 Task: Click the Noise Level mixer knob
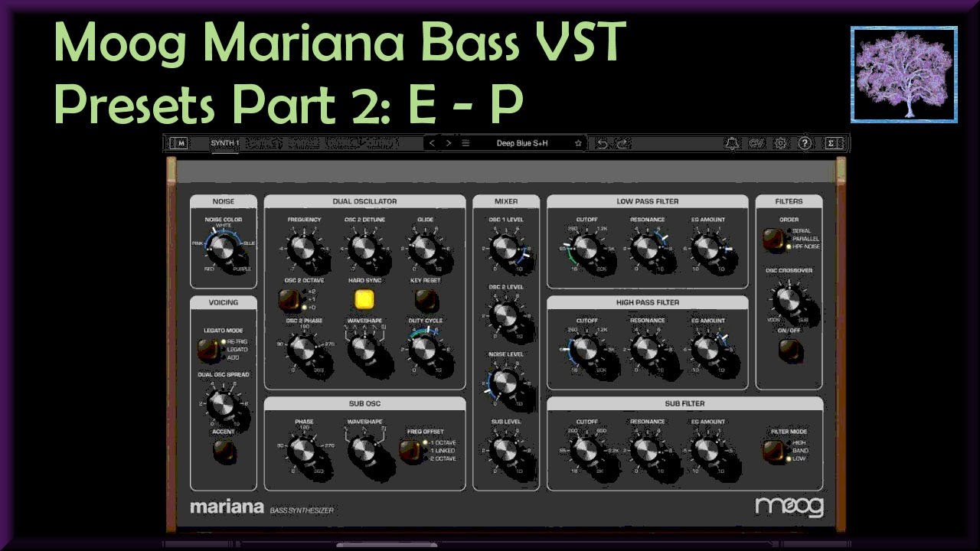[x=505, y=381]
